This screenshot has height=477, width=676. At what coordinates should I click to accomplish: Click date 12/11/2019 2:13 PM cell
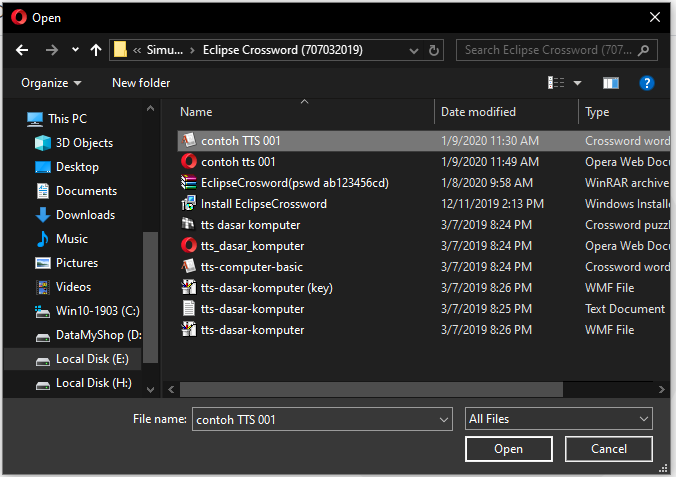492,204
